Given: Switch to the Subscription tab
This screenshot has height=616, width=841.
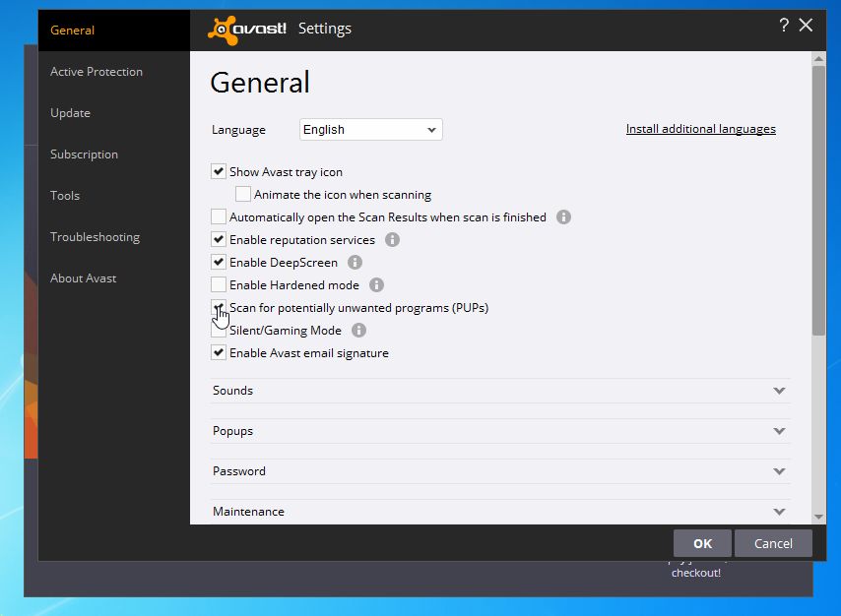Looking at the screenshot, I should (x=113, y=154).
